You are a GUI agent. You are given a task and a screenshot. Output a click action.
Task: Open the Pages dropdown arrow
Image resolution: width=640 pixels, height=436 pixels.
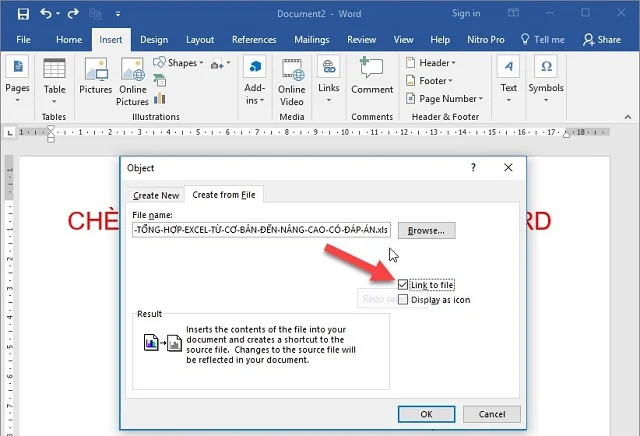click(x=17, y=100)
